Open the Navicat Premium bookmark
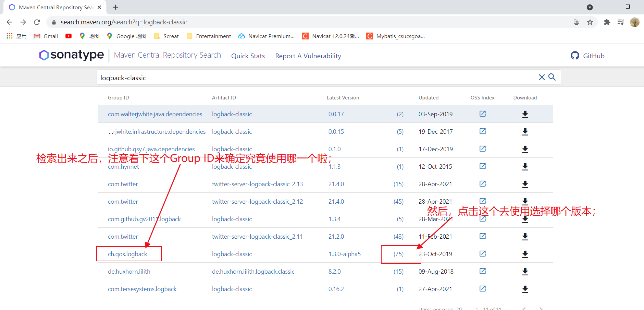The height and width of the screenshot is (310, 644). (267, 36)
